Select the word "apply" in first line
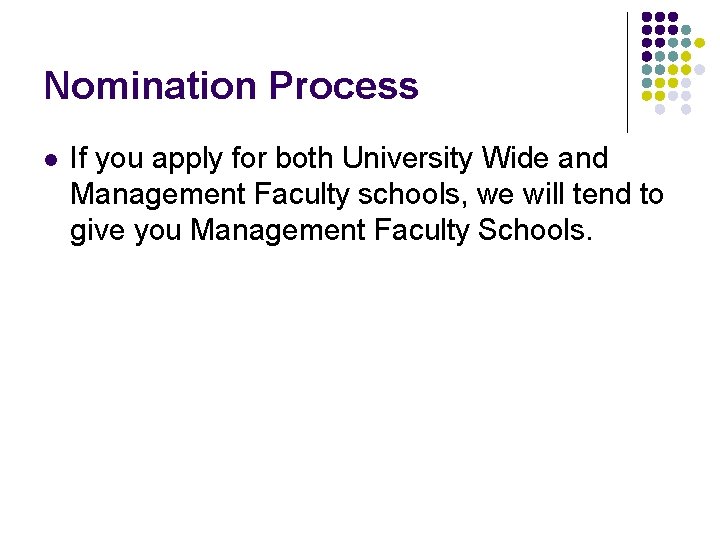The image size is (720, 540). (x=187, y=160)
